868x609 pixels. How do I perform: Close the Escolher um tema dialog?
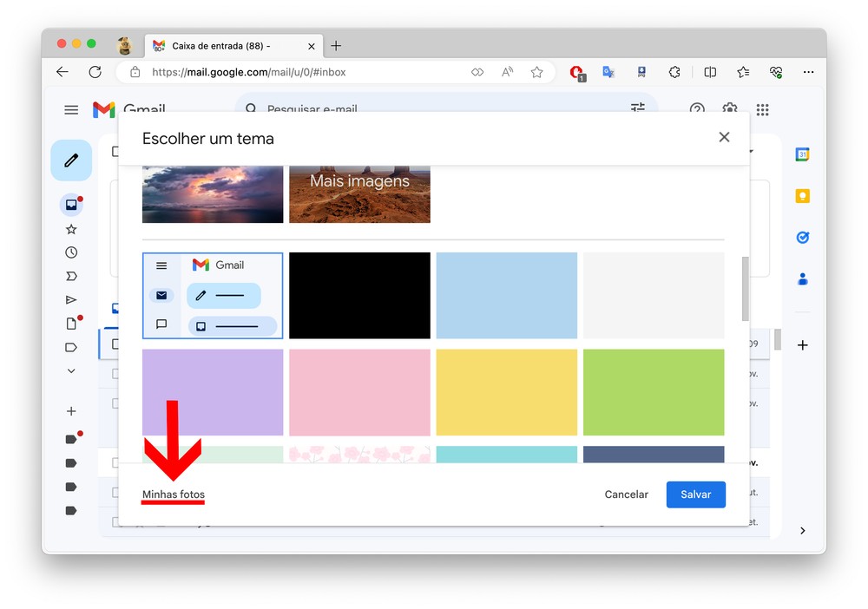coord(724,137)
